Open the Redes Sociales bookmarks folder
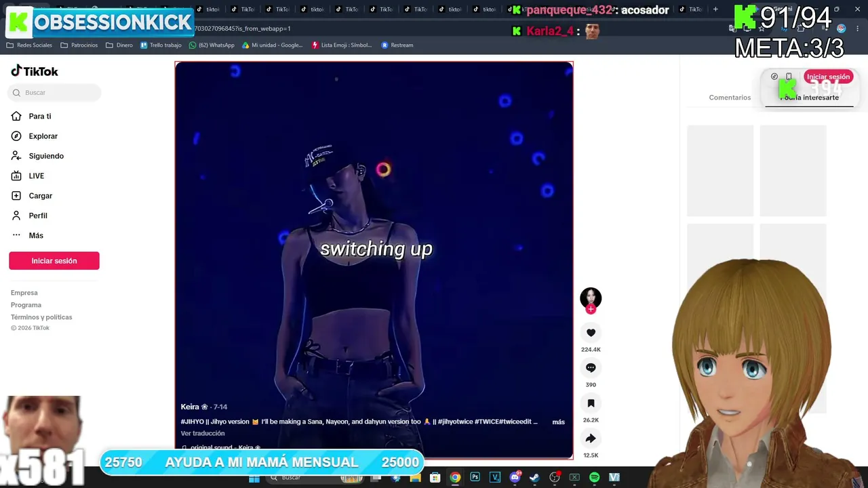The image size is (868, 488). point(29,45)
